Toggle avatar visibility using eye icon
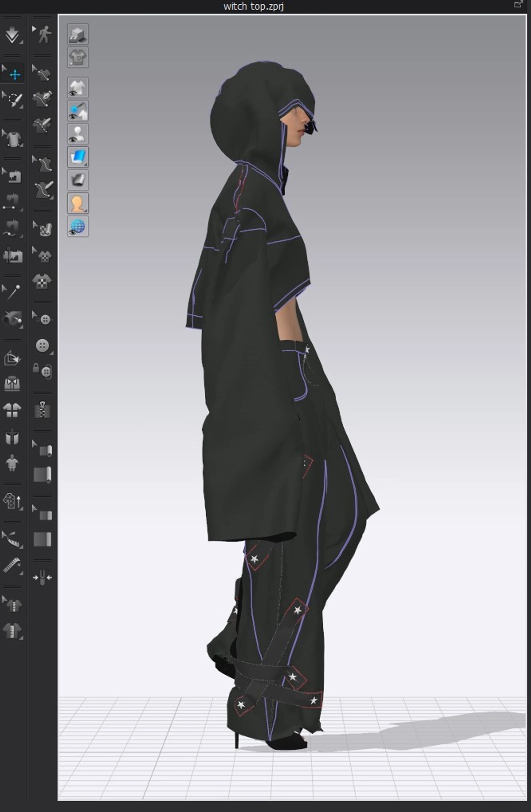The width and height of the screenshot is (531, 812). coord(78,133)
